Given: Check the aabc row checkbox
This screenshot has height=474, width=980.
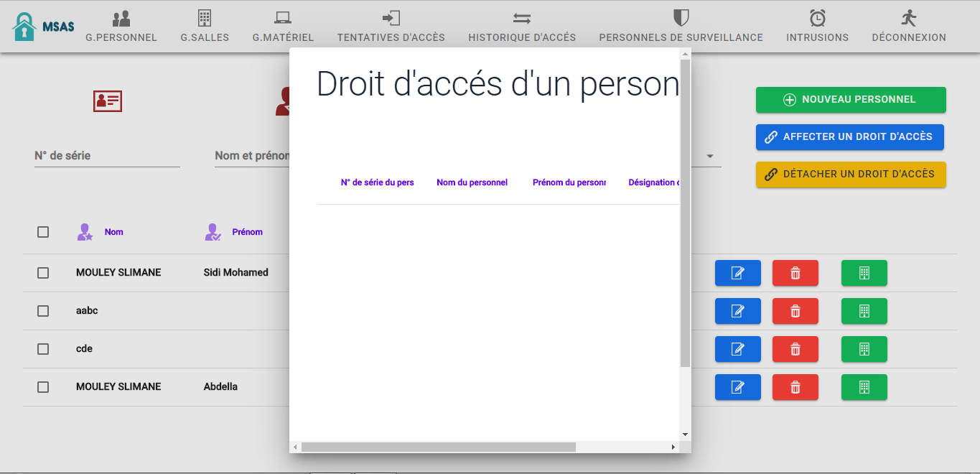Looking at the screenshot, I should [x=43, y=311].
